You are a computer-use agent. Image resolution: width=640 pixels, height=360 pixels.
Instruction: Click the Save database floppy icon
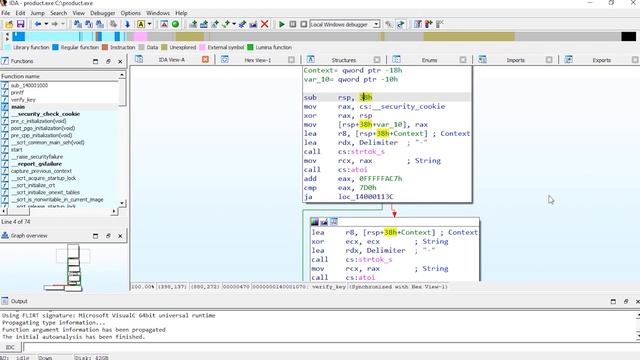coord(20,24)
